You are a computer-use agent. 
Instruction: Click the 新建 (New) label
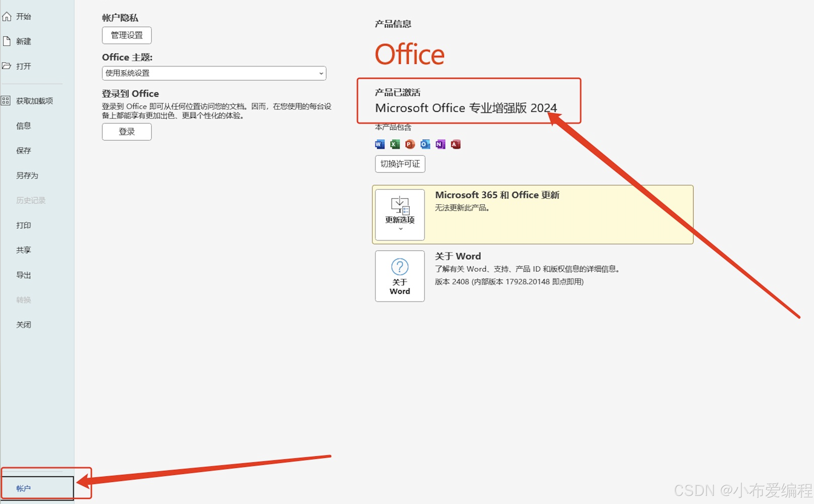point(24,41)
